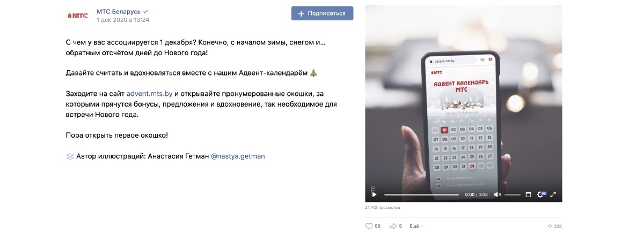Click the Подписаться subscribe button

323,13
